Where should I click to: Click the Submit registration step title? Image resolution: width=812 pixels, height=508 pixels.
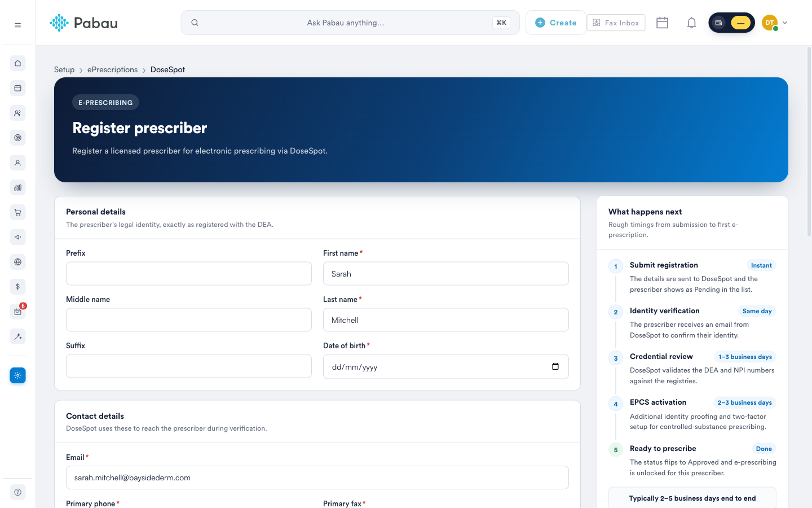664,265
